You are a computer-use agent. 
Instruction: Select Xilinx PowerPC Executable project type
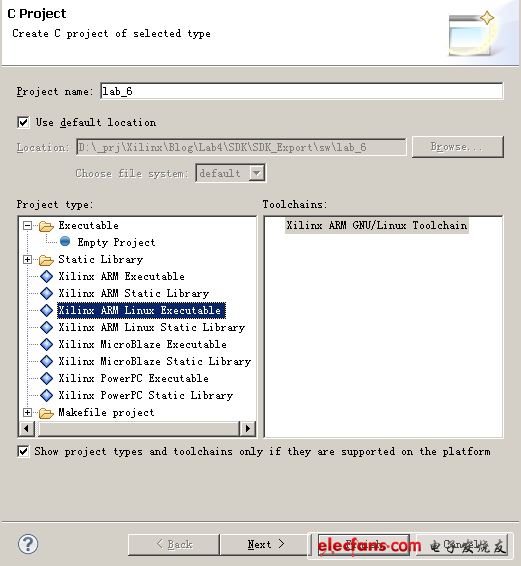pos(134,378)
